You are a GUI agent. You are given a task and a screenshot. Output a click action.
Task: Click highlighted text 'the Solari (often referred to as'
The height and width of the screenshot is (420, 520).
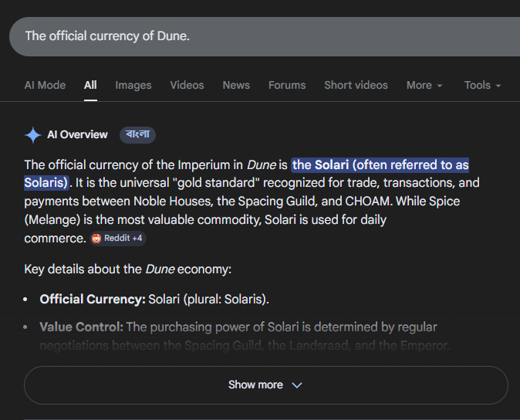click(380, 165)
